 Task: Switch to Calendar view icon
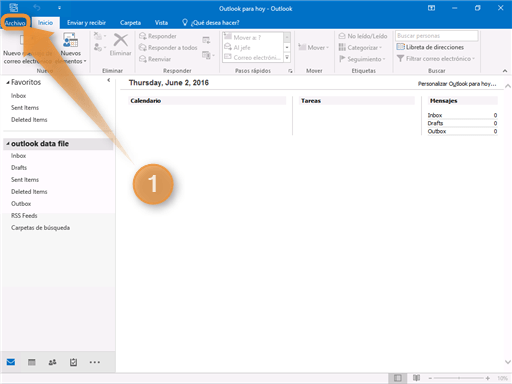pos(32,362)
